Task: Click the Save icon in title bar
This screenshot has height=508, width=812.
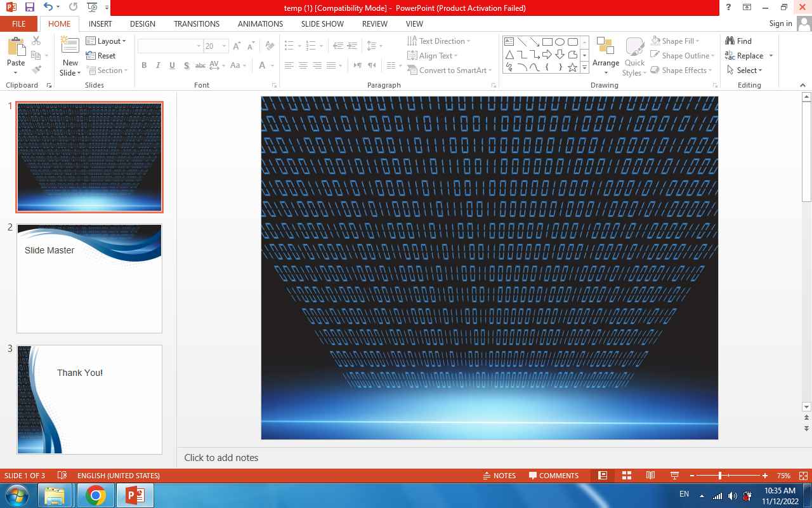Action: (x=29, y=8)
